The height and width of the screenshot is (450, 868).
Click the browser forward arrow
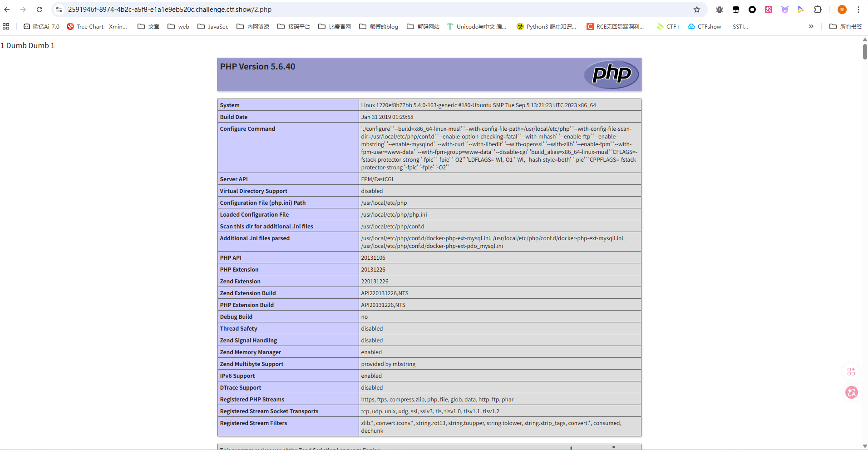coord(23,10)
